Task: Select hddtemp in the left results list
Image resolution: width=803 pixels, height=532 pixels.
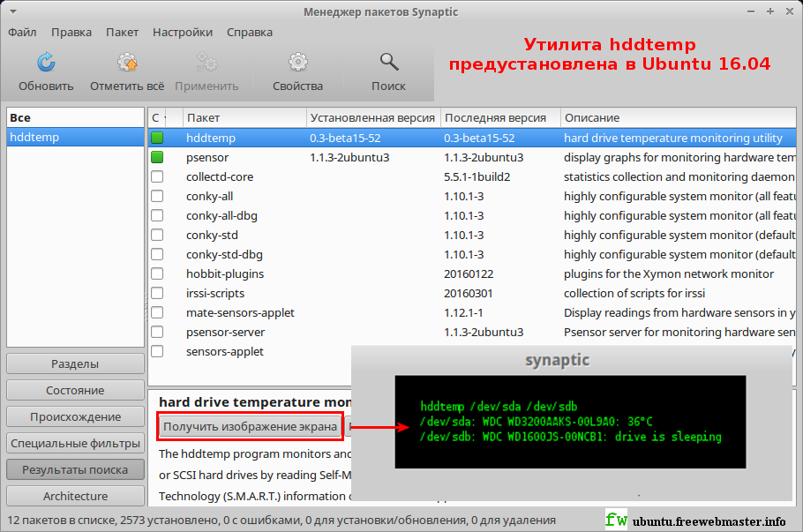Action: click(x=34, y=137)
